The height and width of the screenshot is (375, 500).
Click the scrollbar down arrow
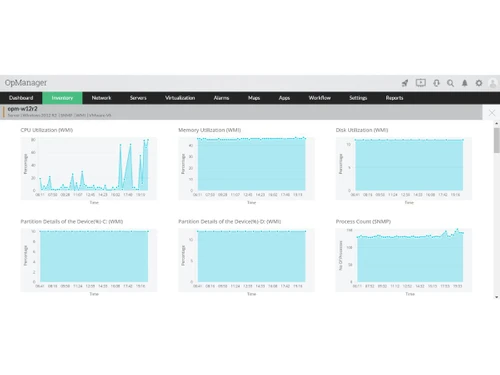[497, 297]
